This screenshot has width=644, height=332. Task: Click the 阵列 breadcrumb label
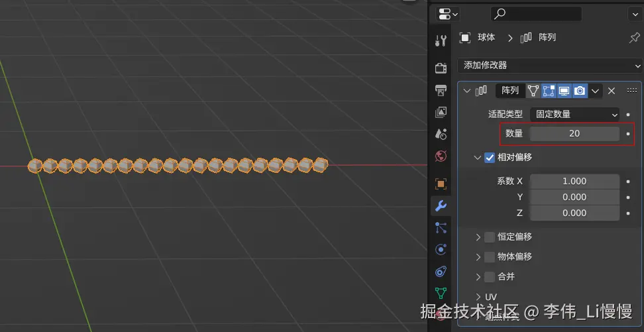pos(547,38)
